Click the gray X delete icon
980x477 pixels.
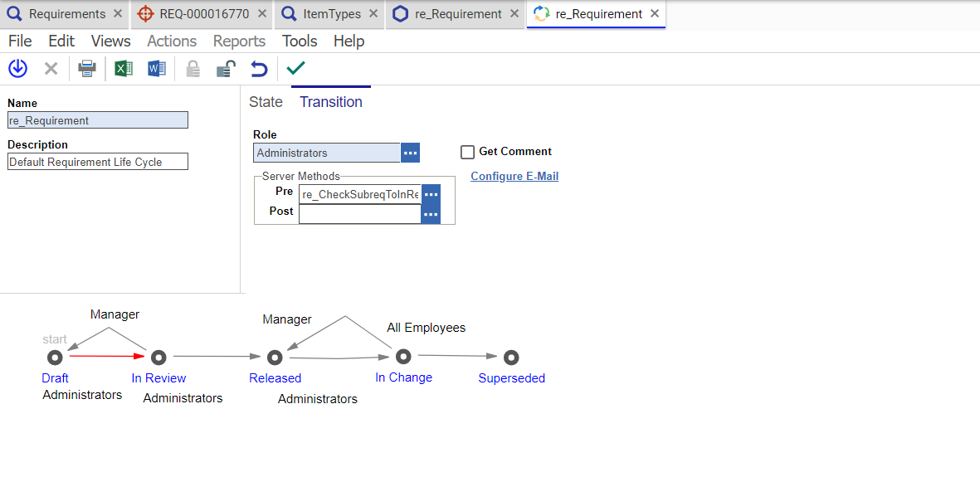coord(51,69)
